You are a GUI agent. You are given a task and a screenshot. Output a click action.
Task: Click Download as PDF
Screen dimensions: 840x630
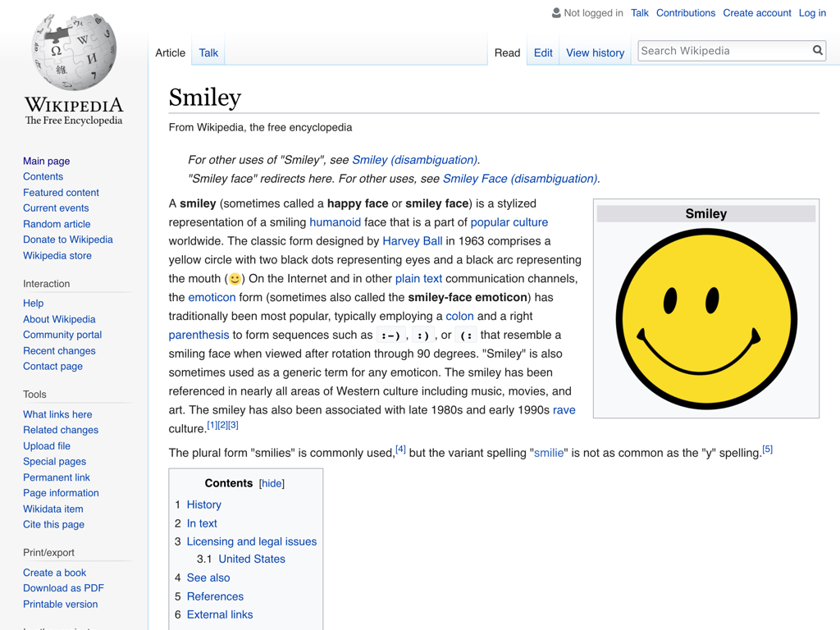[x=63, y=588]
